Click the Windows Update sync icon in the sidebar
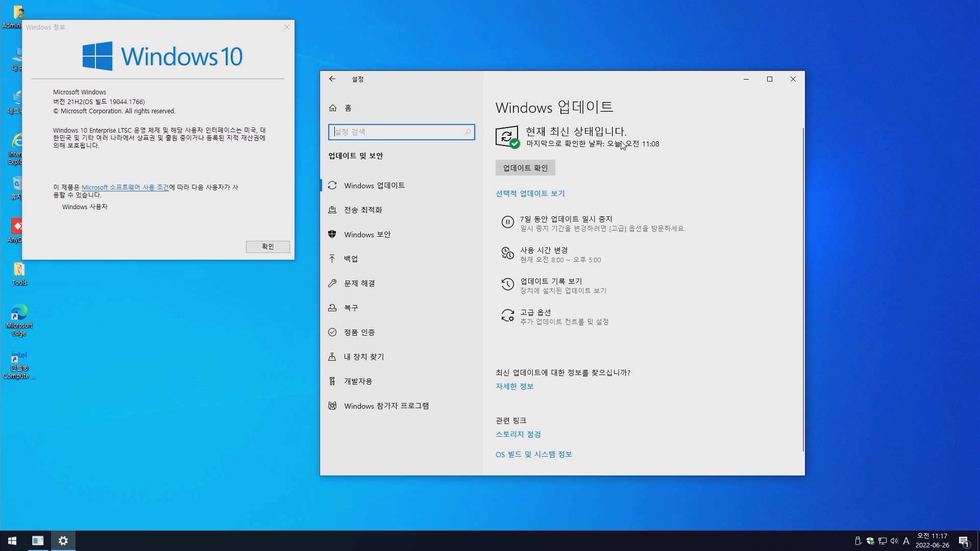Image resolution: width=980 pixels, height=551 pixels. coord(332,186)
